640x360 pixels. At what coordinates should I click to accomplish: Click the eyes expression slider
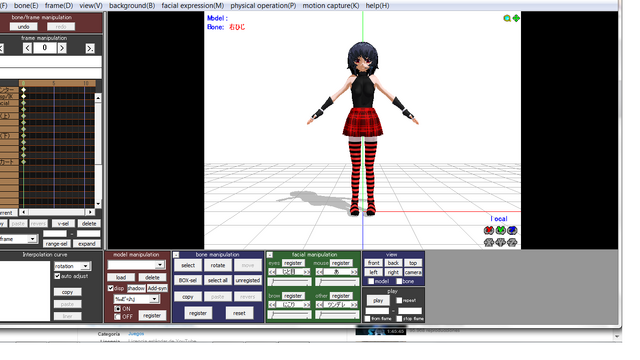tap(290, 282)
